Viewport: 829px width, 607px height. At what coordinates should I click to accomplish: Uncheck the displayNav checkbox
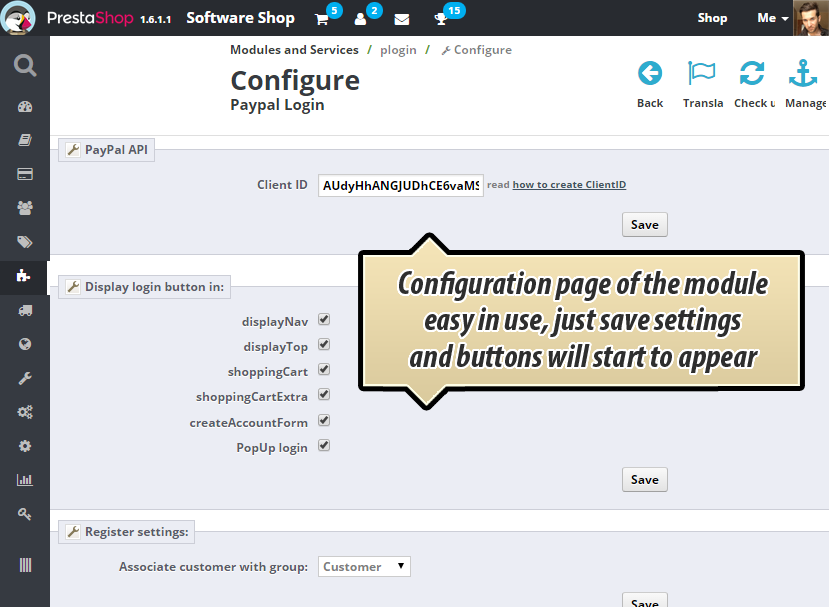pyautogui.click(x=324, y=320)
